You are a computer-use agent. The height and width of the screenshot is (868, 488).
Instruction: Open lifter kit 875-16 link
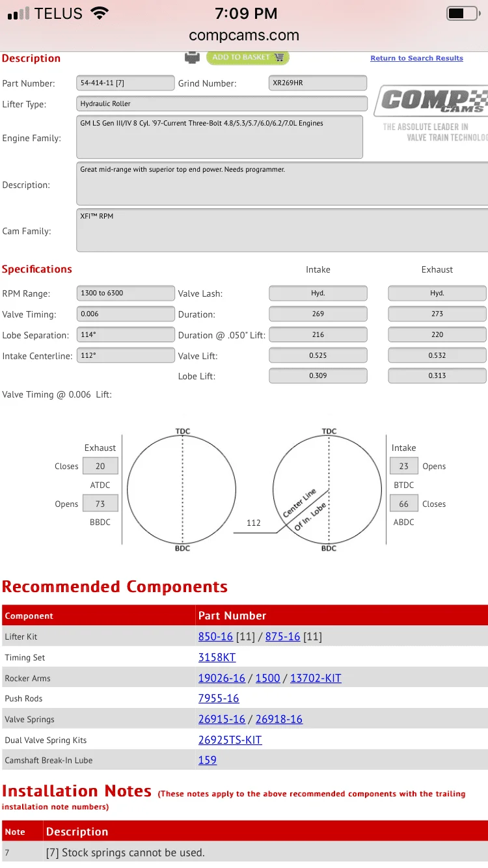click(x=283, y=636)
